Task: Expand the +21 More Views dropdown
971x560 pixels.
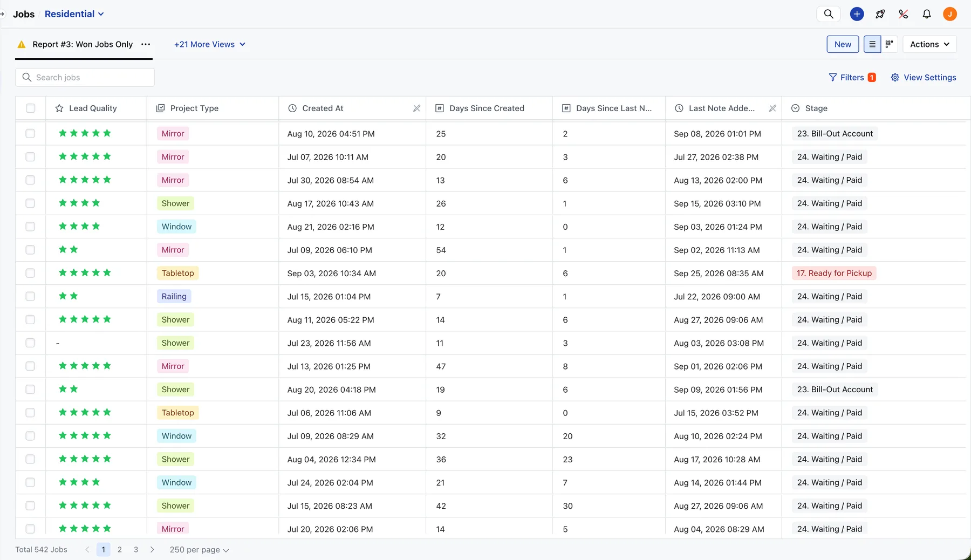Action: [210, 44]
